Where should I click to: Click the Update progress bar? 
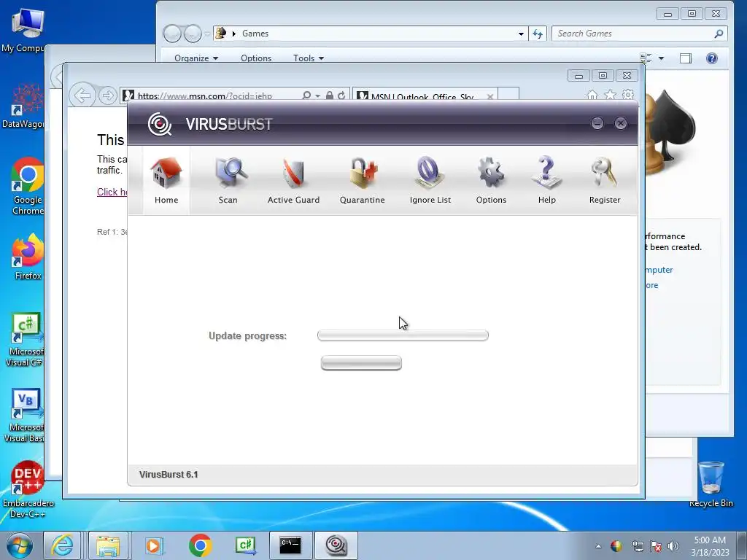point(403,335)
